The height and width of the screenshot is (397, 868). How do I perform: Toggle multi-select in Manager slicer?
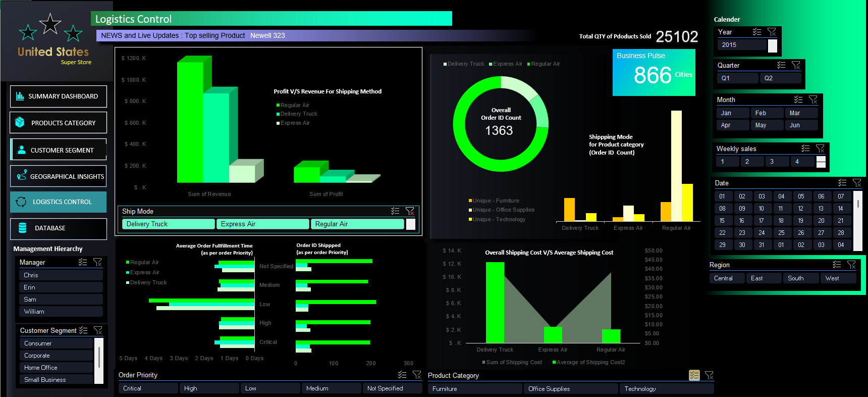tap(83, 262)
